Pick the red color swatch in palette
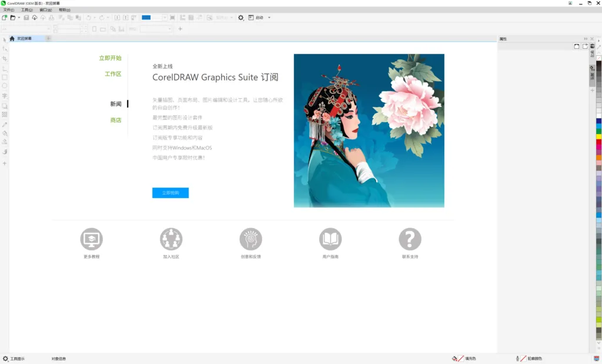 click(x=598, y=142)
